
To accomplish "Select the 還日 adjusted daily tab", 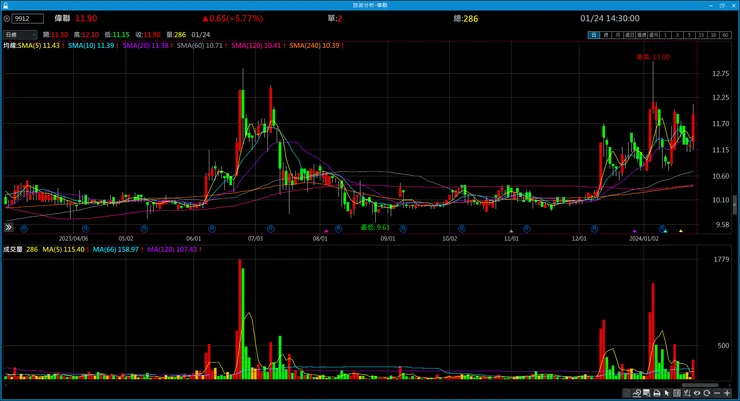I will 630,35.
